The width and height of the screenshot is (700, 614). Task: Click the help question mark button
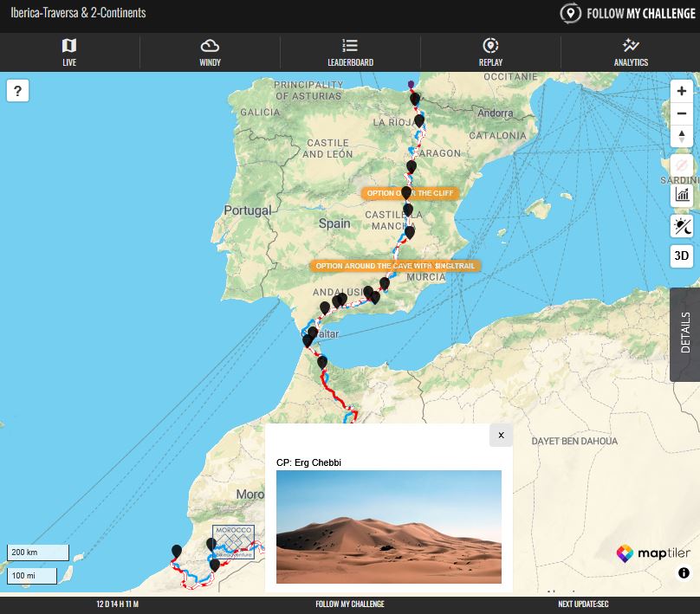click(18, 91)
